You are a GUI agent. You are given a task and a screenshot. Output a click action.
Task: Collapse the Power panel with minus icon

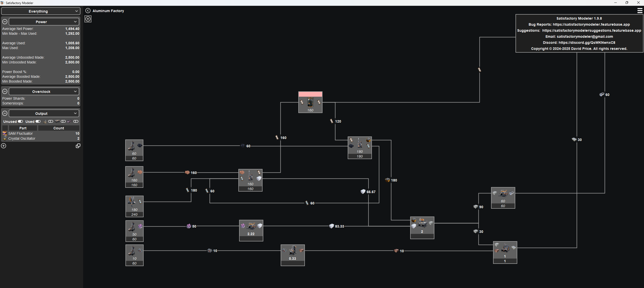click(x=5, y=22)
